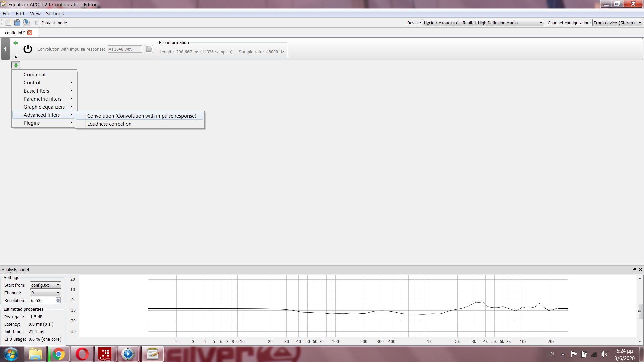Open the analysis Channel dropdown
Viewport: 644px width, 362px height.
46,293
